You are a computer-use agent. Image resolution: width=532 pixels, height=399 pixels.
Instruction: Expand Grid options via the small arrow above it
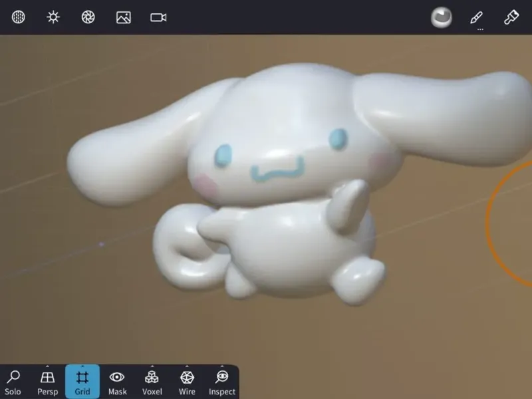coord(82,366)
